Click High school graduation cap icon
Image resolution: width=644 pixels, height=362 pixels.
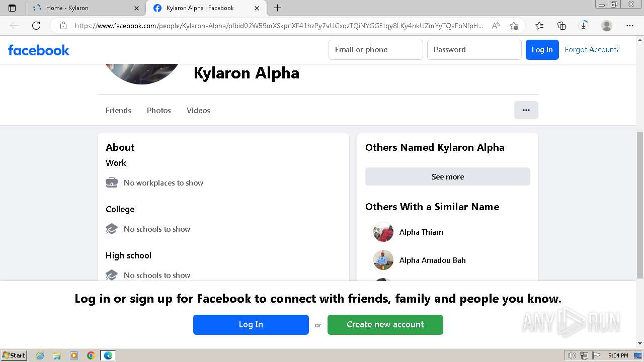112,275
